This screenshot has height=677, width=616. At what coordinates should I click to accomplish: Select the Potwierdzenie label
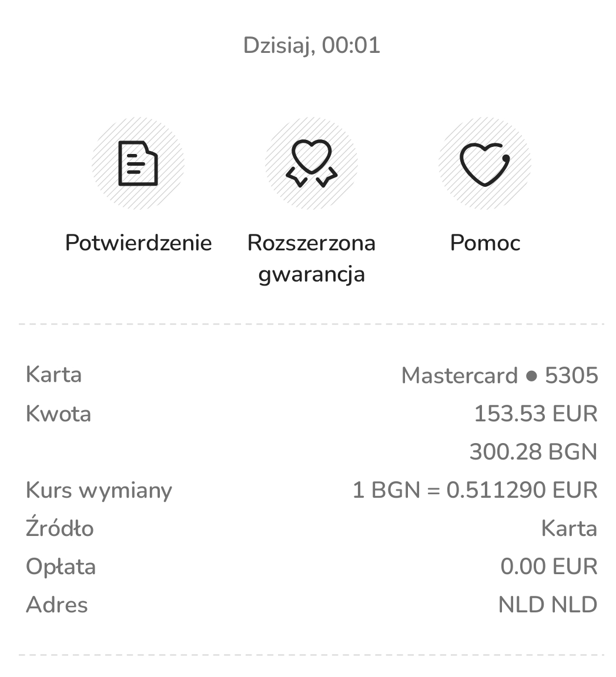point(138,243)
